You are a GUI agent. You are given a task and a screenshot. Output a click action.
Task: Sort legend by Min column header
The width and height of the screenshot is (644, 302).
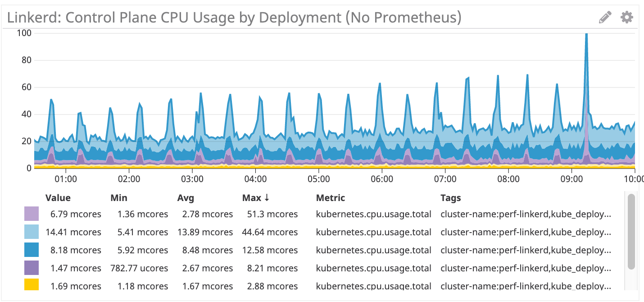pyautogui.click(x=119, y=198)
